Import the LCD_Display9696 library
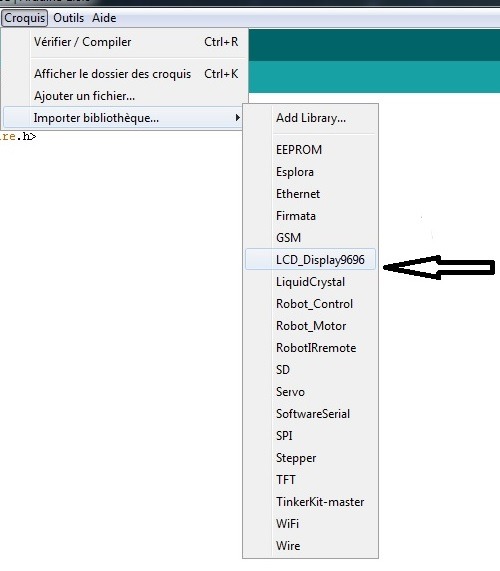Screen dimensions: 500x571 click(x=311, y=260)
